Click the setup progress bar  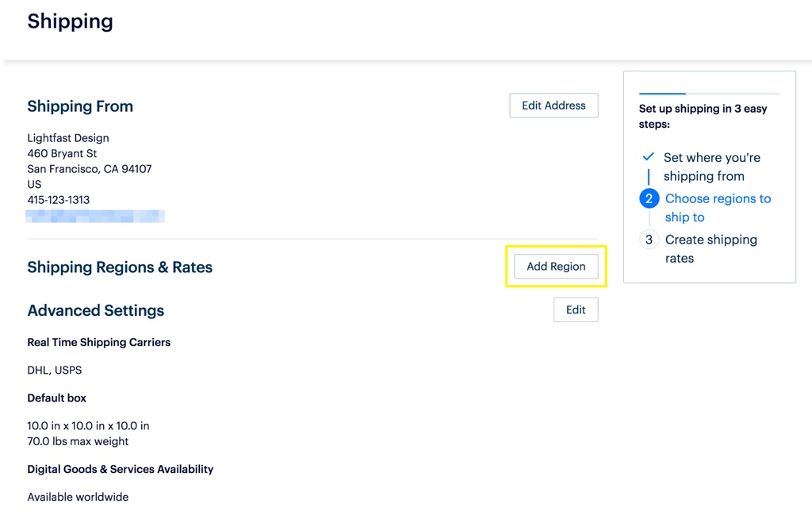pos(710,94)
